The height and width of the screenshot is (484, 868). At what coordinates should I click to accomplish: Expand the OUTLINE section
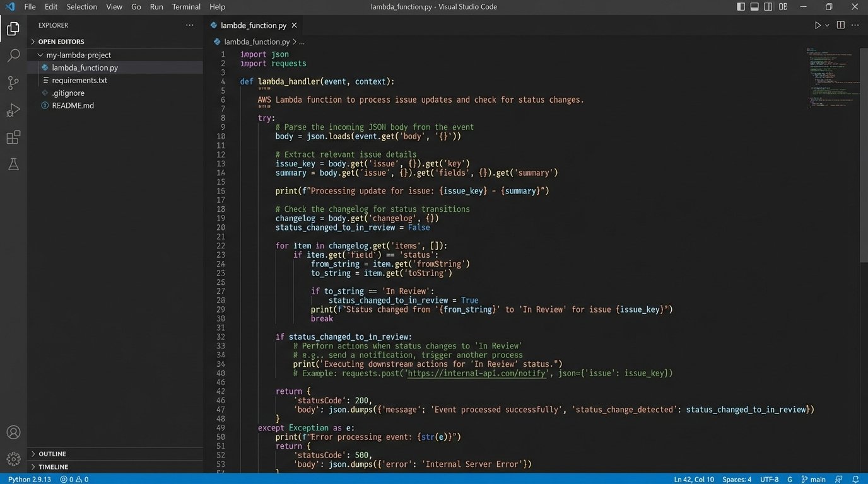(52, 453)
